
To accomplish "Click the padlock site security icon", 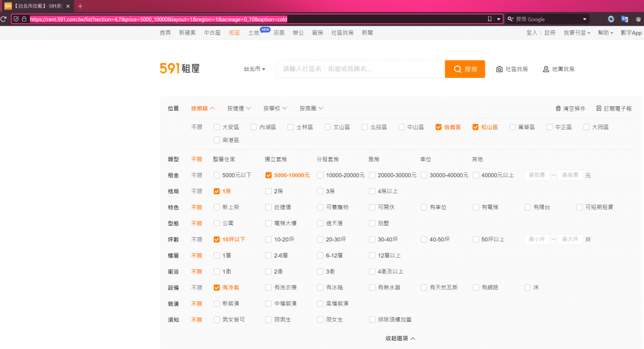I will [25, 19].
